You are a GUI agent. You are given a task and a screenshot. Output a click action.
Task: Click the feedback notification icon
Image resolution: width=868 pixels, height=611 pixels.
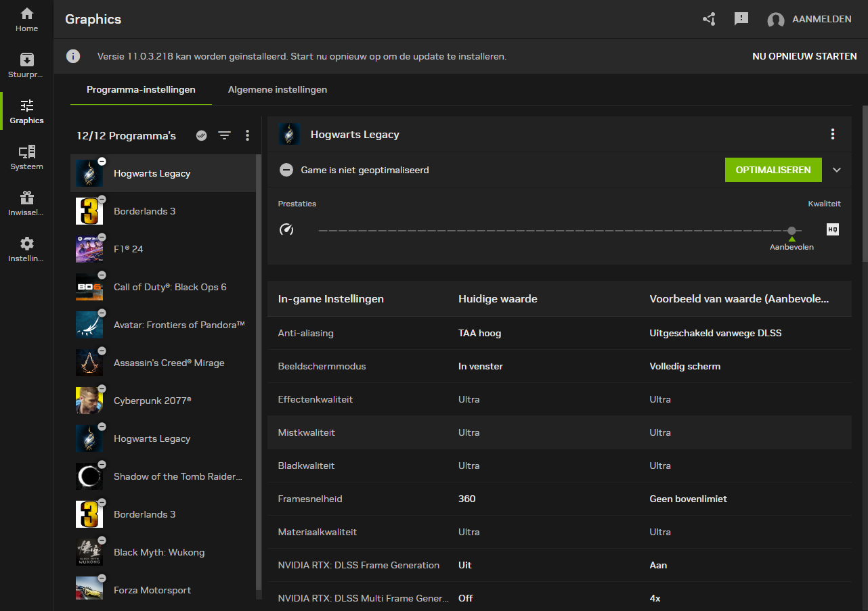pos(741,19)
